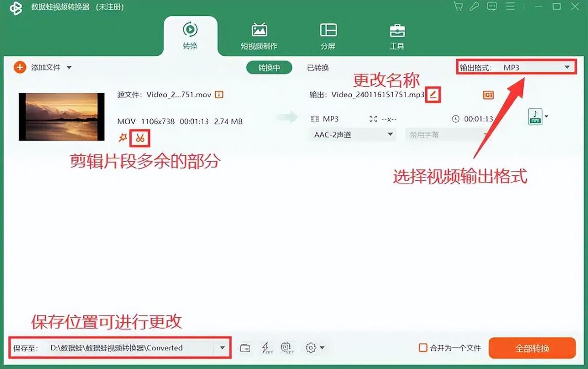This screenshot has width=588, height=369.
Task: Select the sunset video thumbnail
Action: (62, 117)
